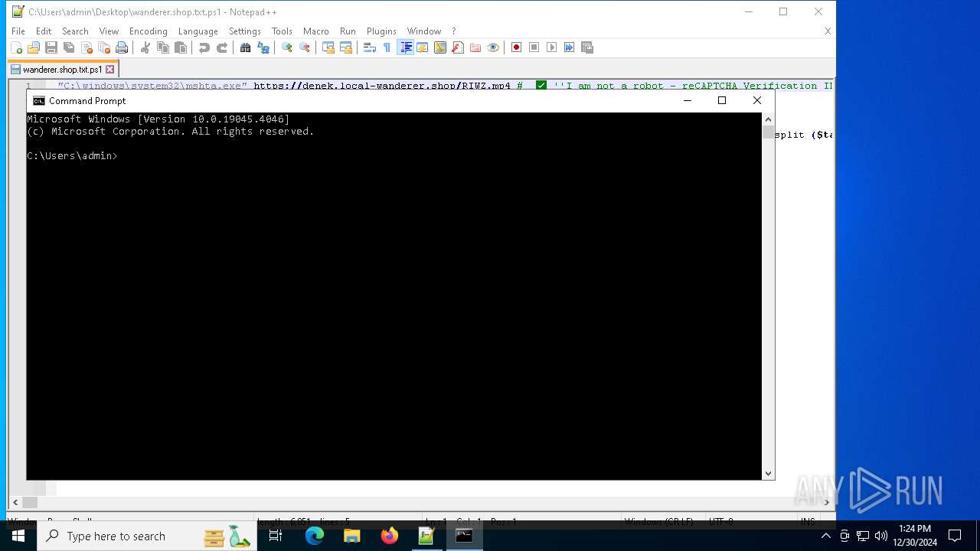Click the Synchronize Vertical Scrolling icon
980x551 pixels.
pyautogui.click(x=328, y=47)
